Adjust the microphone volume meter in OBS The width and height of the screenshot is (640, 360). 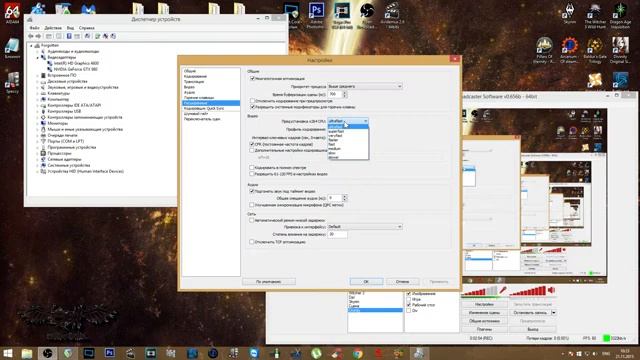pos(480,291)
